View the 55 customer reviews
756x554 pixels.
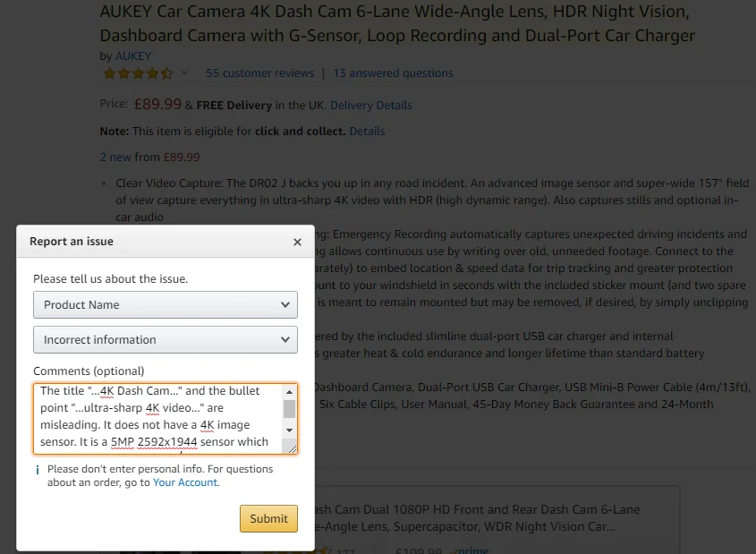point(259,73)
